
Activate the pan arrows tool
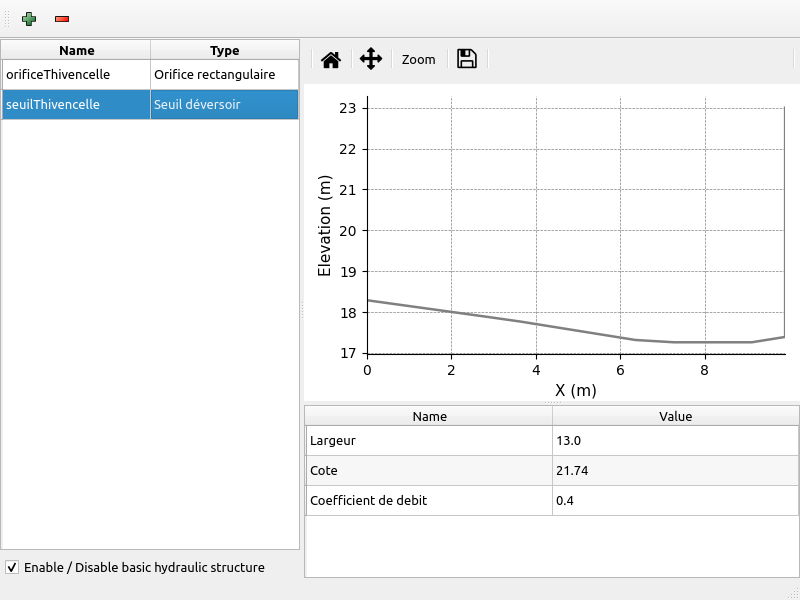[371, 59]
